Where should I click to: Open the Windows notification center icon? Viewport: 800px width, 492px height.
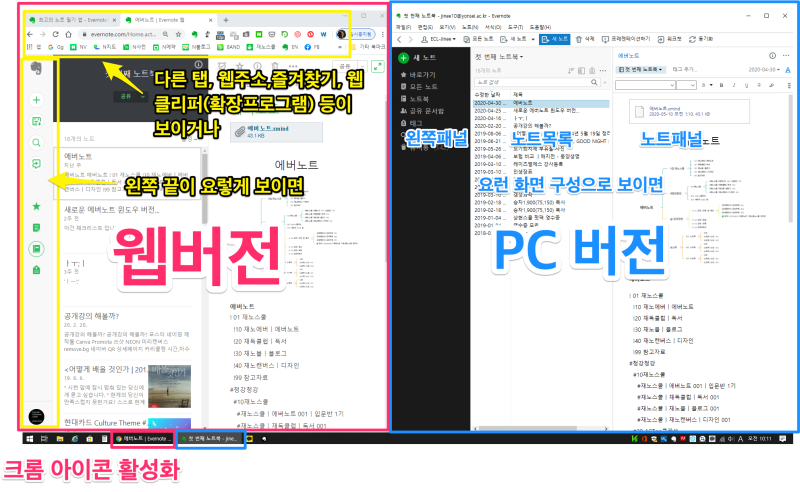coord(783,438)
